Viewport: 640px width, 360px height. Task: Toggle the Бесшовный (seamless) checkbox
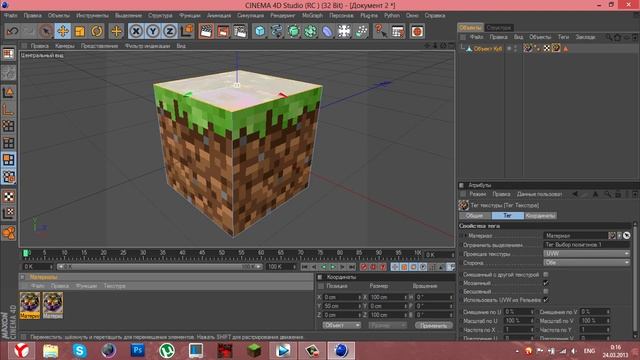(x=546, y=291)
